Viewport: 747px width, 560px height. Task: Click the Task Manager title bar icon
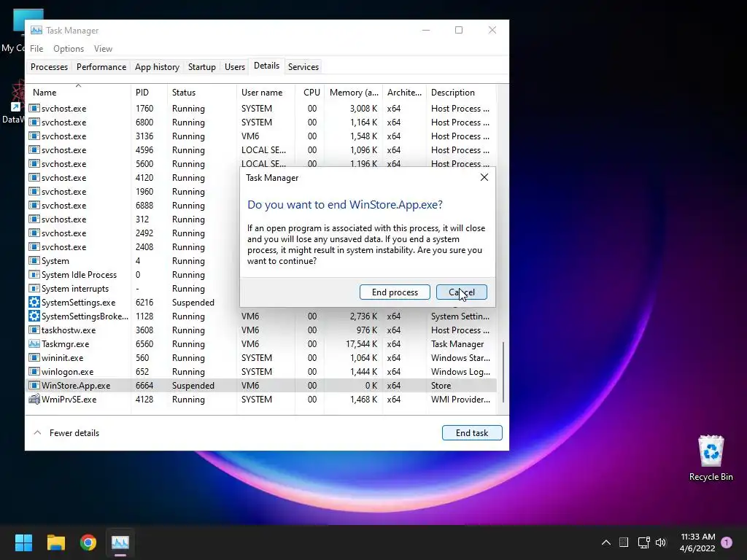(x=36, y=30)
